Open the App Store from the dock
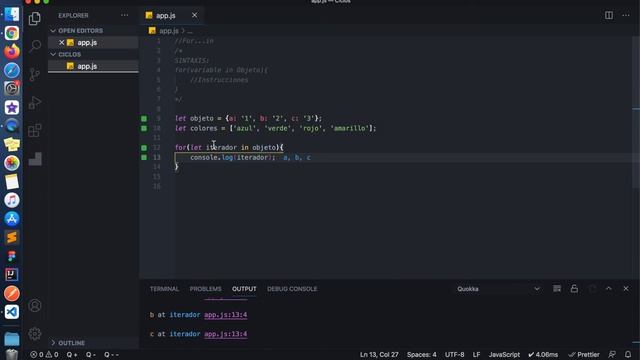This screenshot has height=360, width=640. point(12,219)
